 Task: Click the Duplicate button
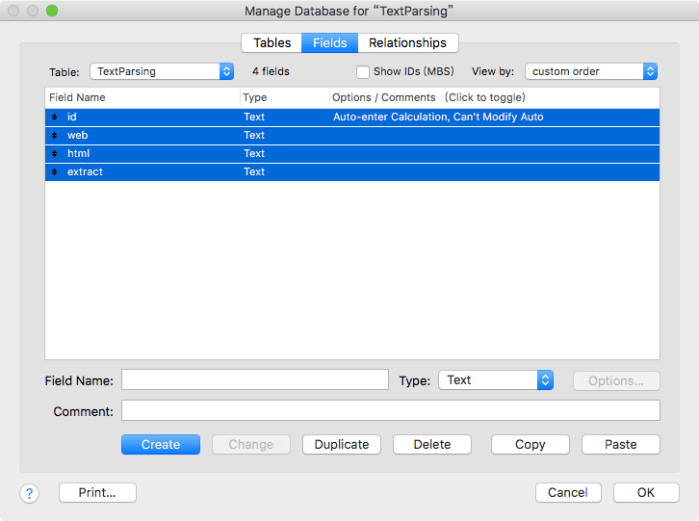[x=341, y=444]
